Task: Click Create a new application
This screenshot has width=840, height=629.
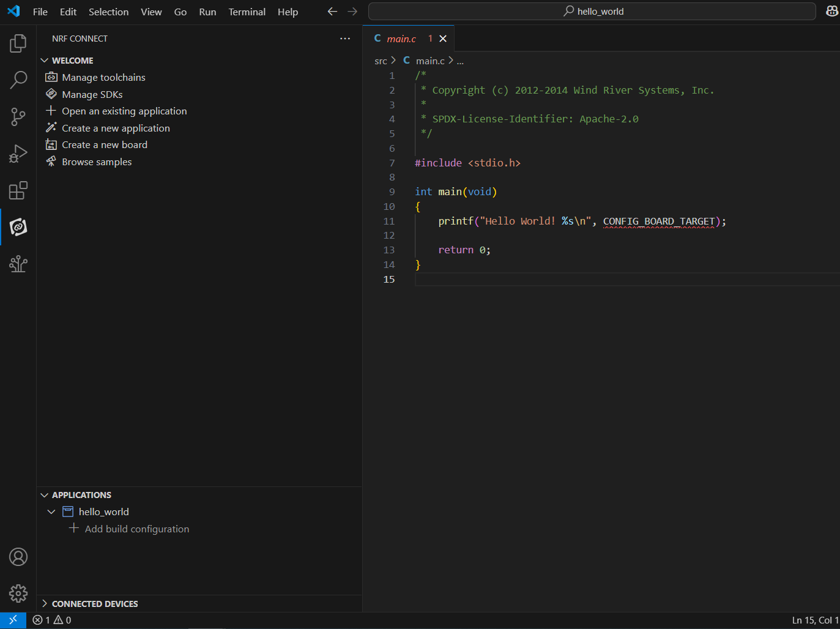Action: [x=116, y=128]
